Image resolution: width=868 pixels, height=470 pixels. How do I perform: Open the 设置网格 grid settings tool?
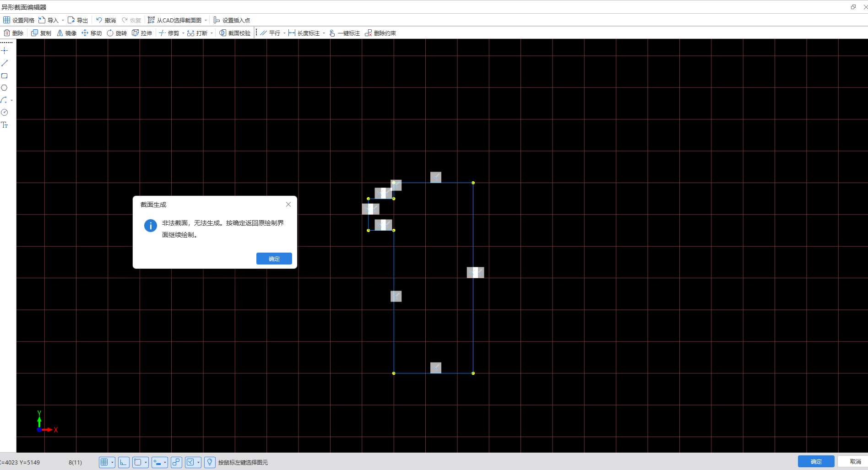(19, 20)
